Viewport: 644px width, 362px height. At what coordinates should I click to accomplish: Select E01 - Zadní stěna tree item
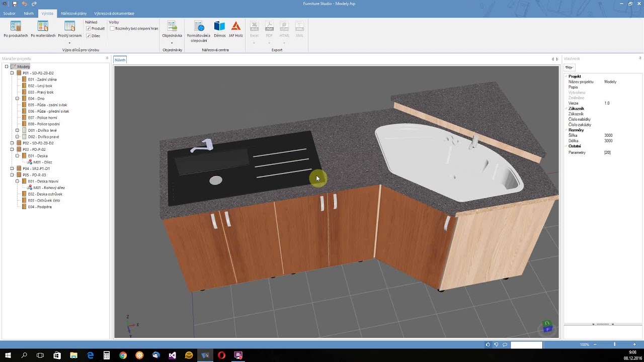point(42,79)
